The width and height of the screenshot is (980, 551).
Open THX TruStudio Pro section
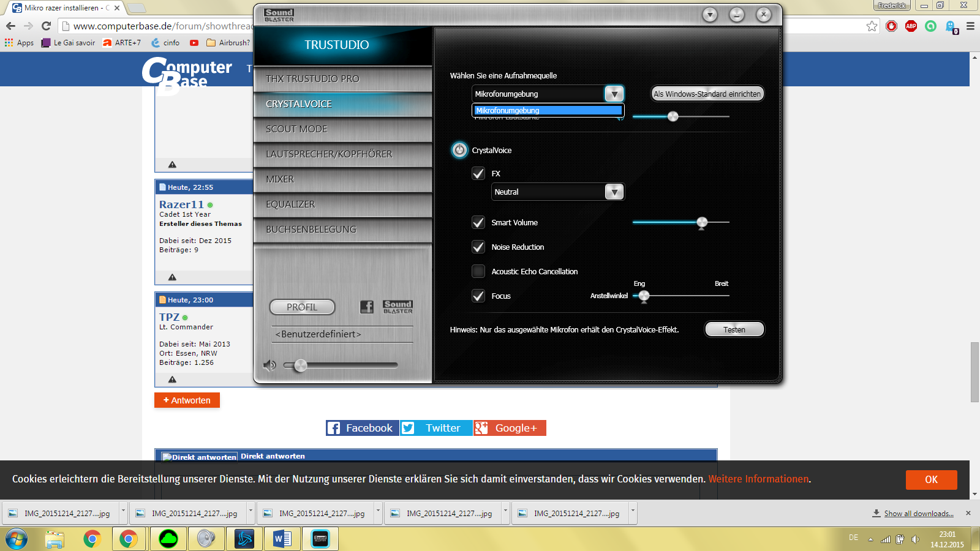click(342, 79)
